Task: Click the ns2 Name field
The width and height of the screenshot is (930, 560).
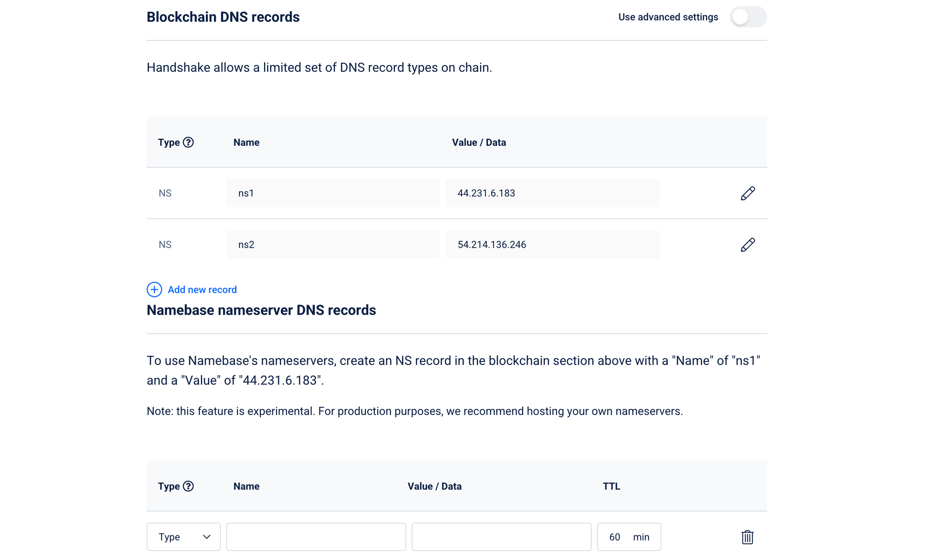Action: (x=332, y=244)
